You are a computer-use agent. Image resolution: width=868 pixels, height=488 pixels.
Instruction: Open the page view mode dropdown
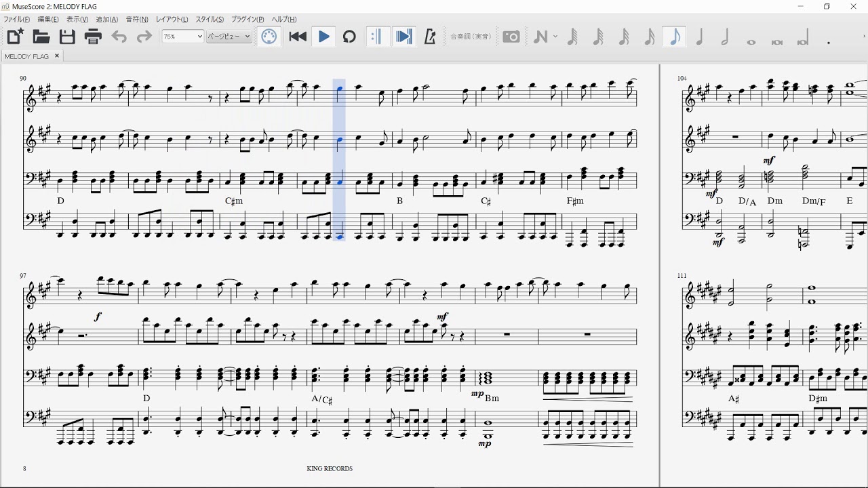[x=229, y=37]
